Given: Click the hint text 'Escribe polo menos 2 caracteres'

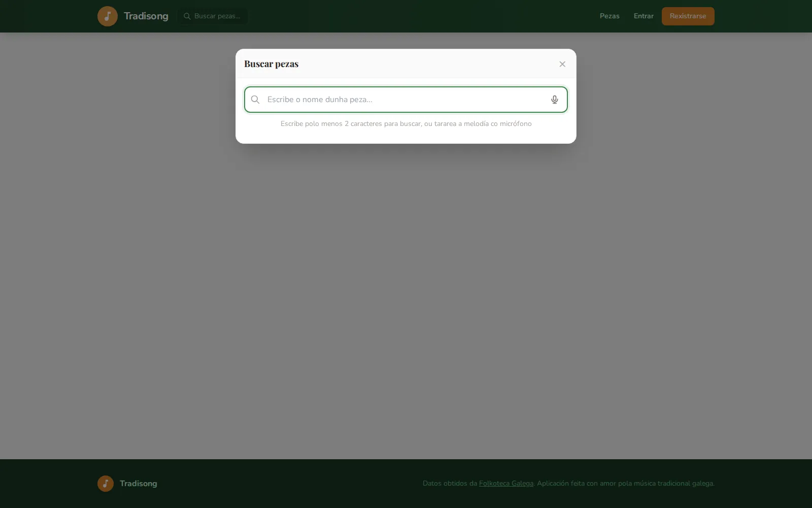Looking at the screenshot, I should pyautogui.click(x=406, y=124).
